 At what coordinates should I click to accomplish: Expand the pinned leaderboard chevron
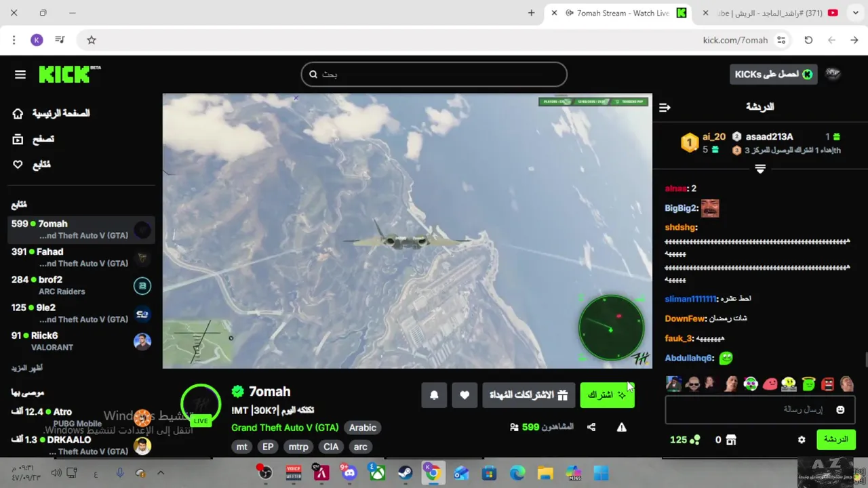click(760, 169)
